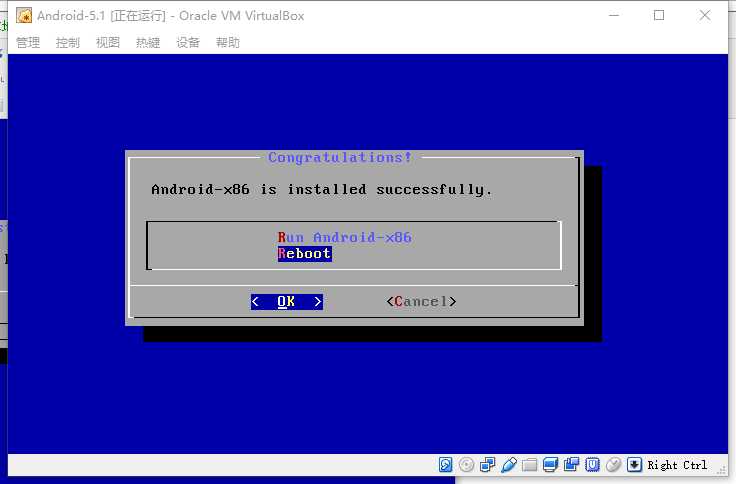Confirm with the OK button
The width and height of the screenshot is (736, 484).
(286, 301)
